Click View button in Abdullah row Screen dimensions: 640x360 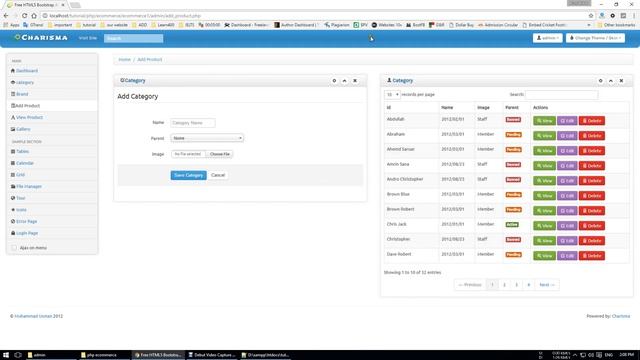click(x=544, y=121)
